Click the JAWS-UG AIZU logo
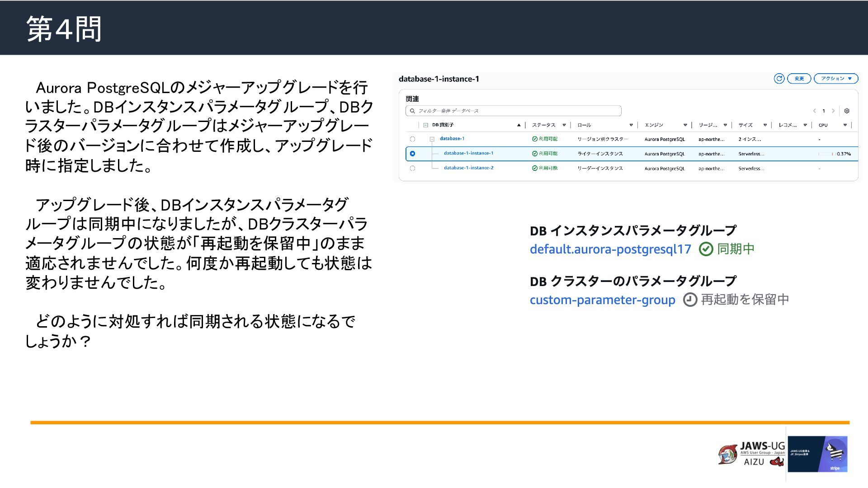The image size is (868, 488). (751, 455)
